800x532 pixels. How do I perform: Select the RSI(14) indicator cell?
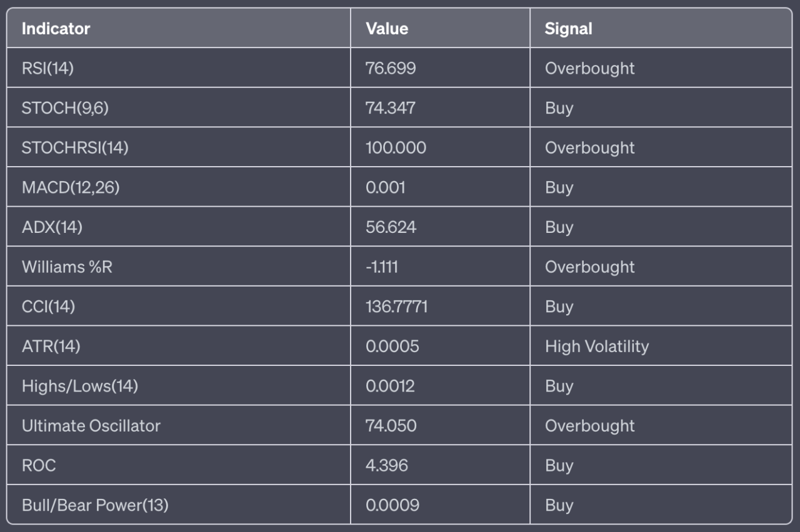[47, 68]
